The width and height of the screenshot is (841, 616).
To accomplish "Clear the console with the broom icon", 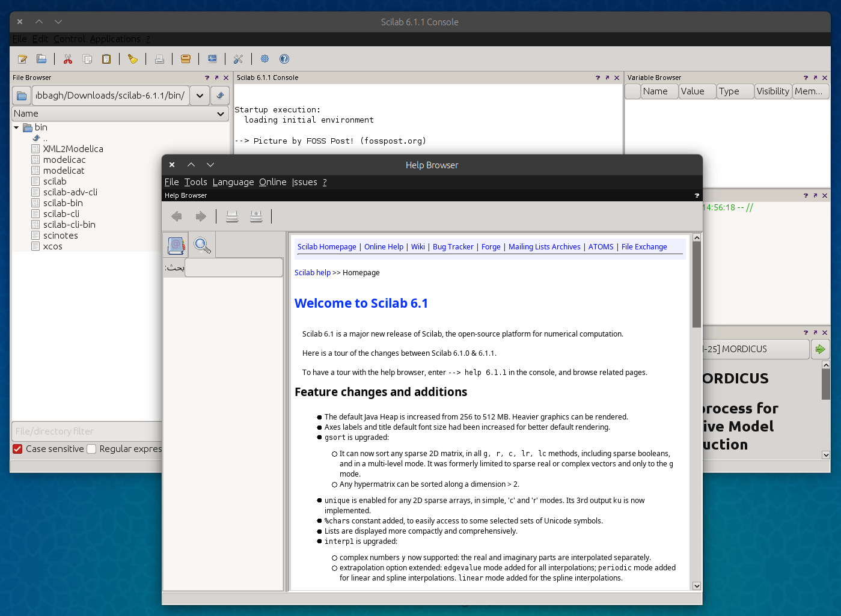I will click(133, 59).
